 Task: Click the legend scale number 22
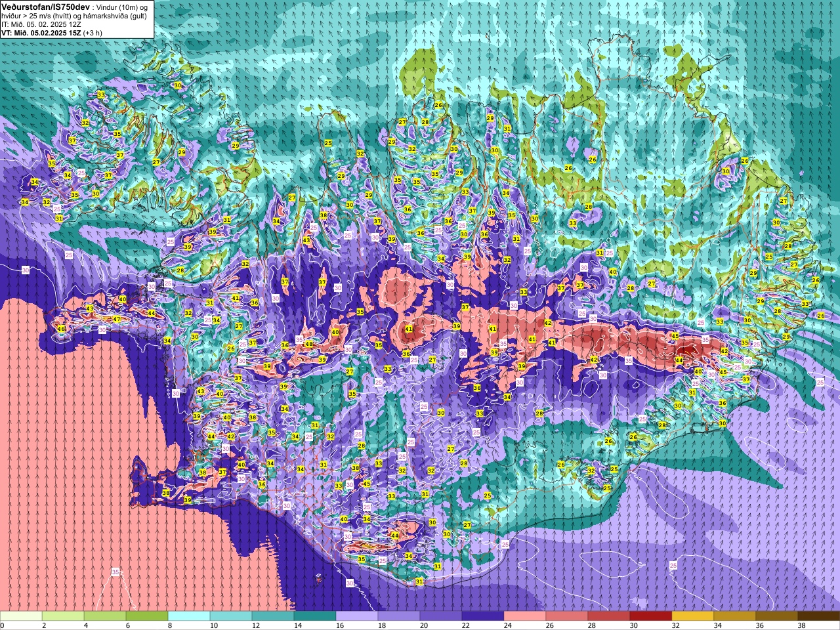coord(465,625)
